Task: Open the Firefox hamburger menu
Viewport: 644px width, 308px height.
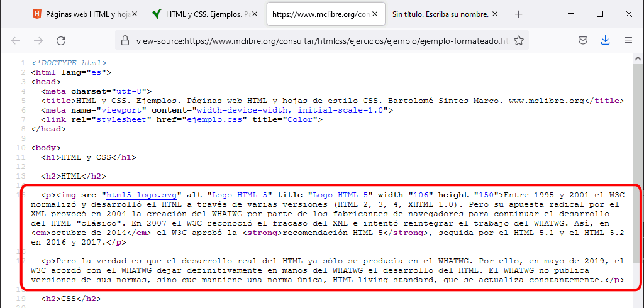Action: pos(628,40)
